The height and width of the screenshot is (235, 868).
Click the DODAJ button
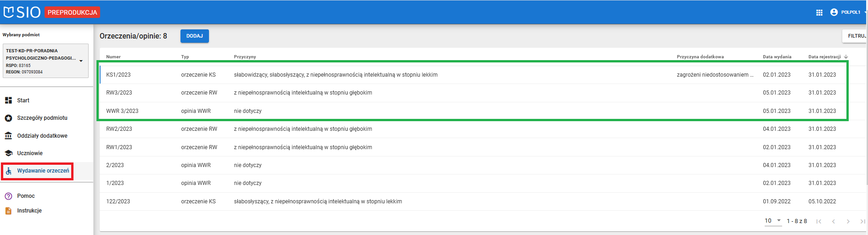[195, 36]
